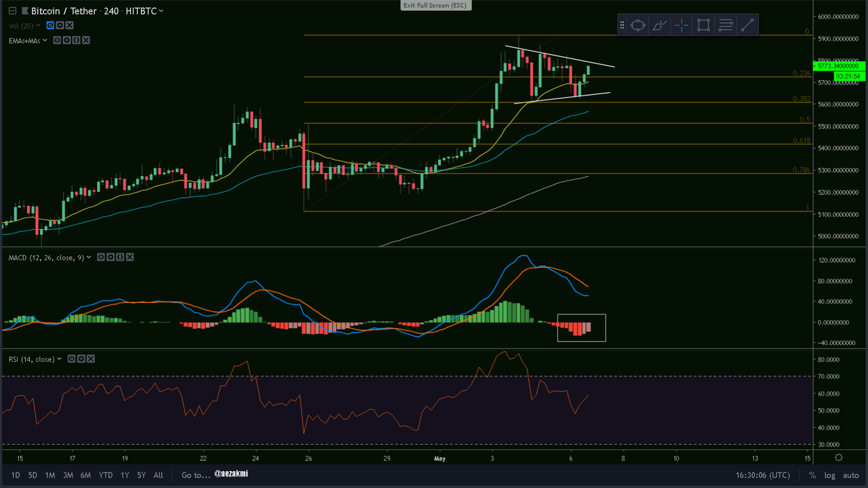Toggle visibility of the Vol (20) indicator
Image resolution: width=868 pixels, height=488 pixels.
[51, 26]
